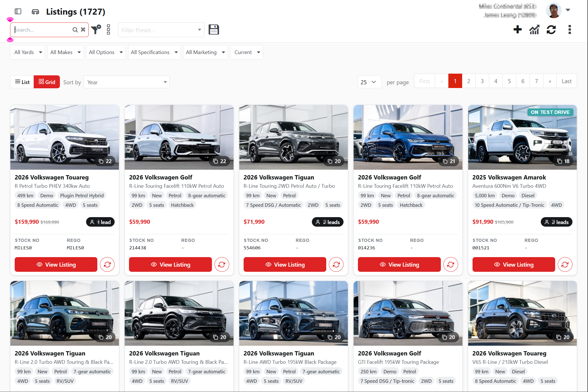Open the All Marketing dropdown
This screenshot has width=588, height=392.
(205, 52)
